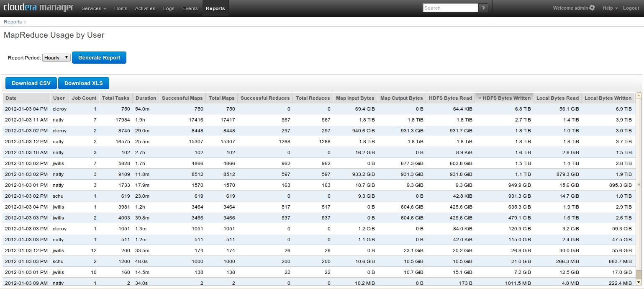Download the report as CSV

[x=31, y=83]
